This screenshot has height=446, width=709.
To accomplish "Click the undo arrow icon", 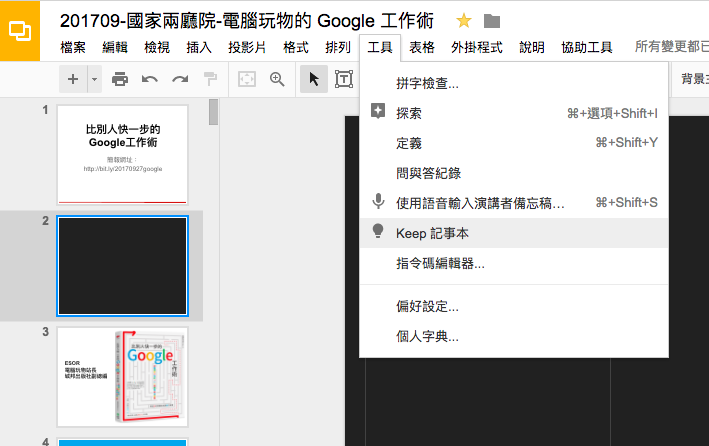I will point(150,80).
